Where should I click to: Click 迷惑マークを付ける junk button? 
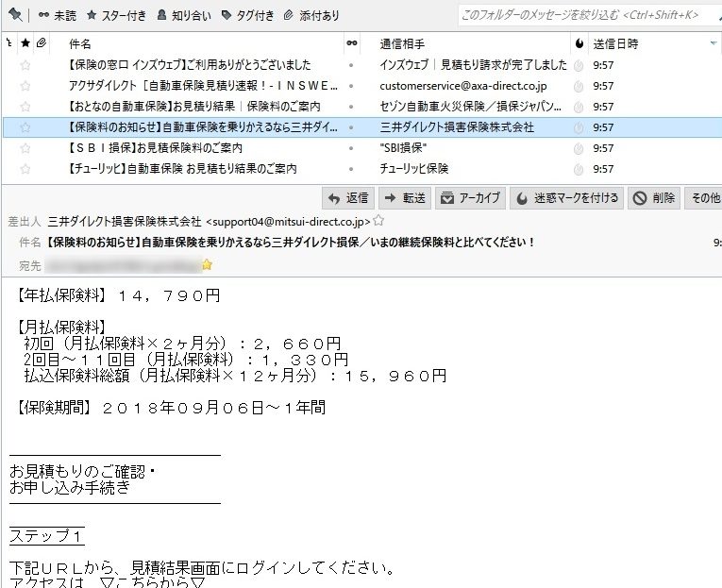click(x=567, y=198)
